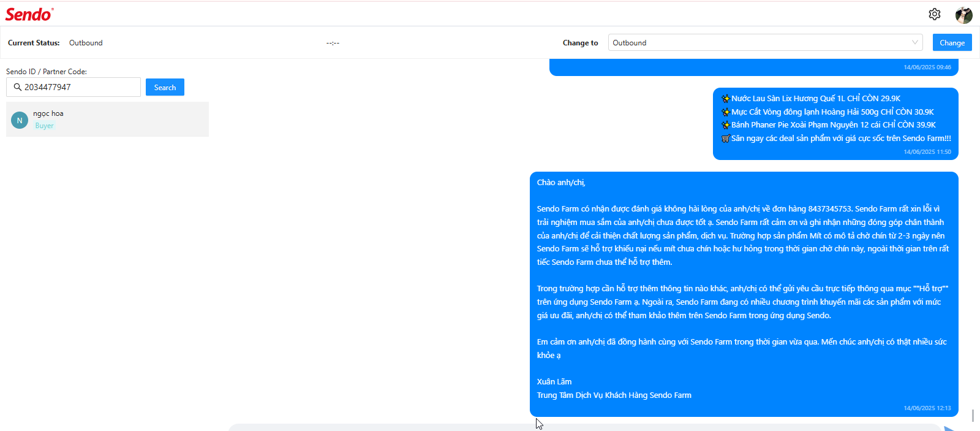This screenshot has width=980, height=431.
Task: Click the blue Change button
Action: pyautogui.click(x=952, y=42)
